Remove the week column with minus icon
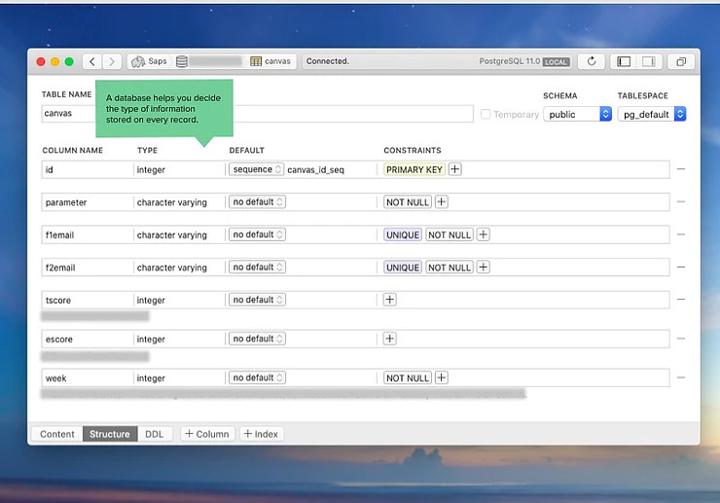Screen dimensions: 720x503 point(681,378)
